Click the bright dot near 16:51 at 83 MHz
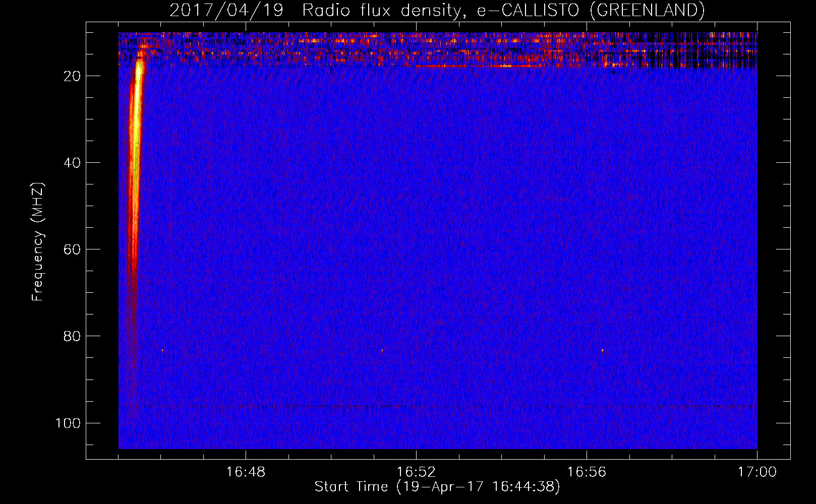The width and height of the screenshot is (816, 504). pos(382,350)
